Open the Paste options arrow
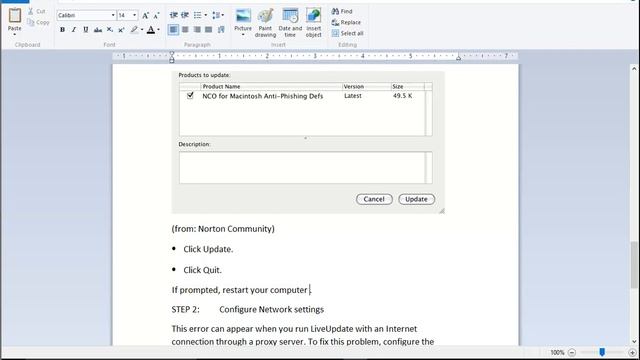Viewport: 640px width, 360px height. click(x=15, y=35)
